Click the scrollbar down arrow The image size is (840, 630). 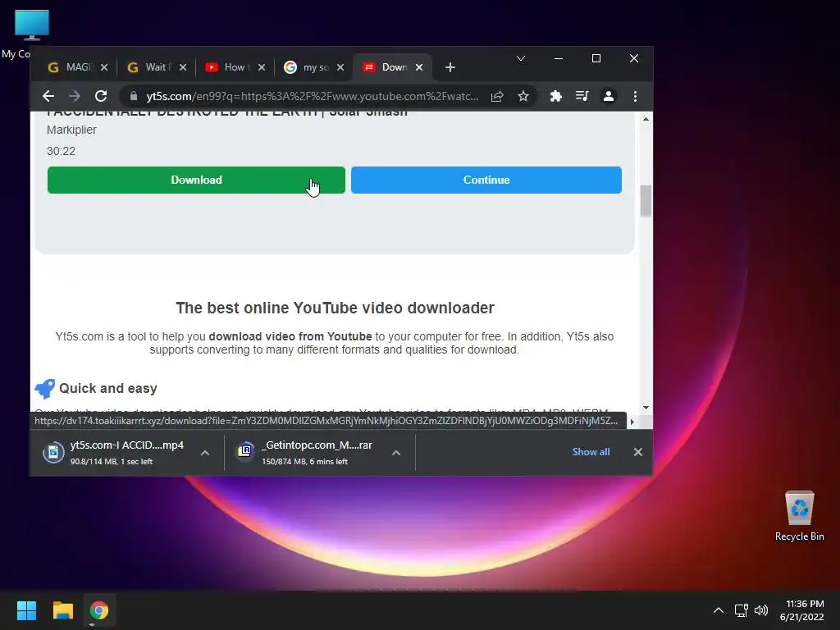pos(646,408)
